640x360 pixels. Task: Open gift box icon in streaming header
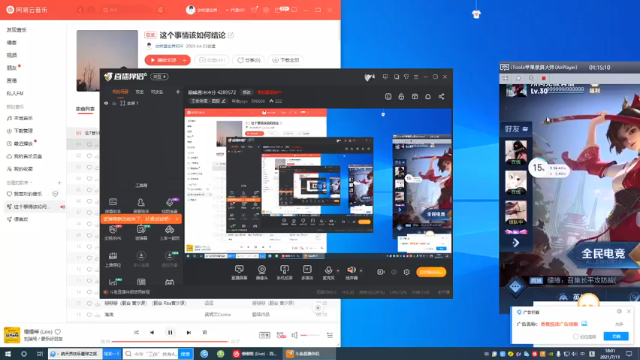click(415, 97)
